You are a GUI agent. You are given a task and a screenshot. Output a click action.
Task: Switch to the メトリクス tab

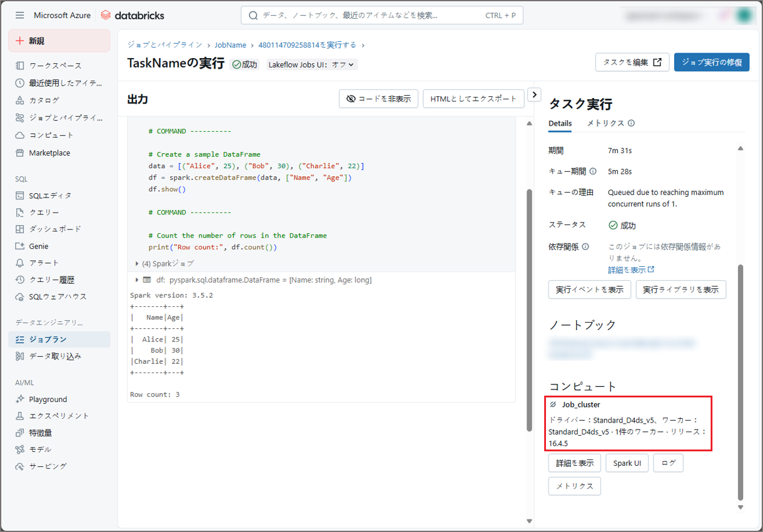coord(605,123)
